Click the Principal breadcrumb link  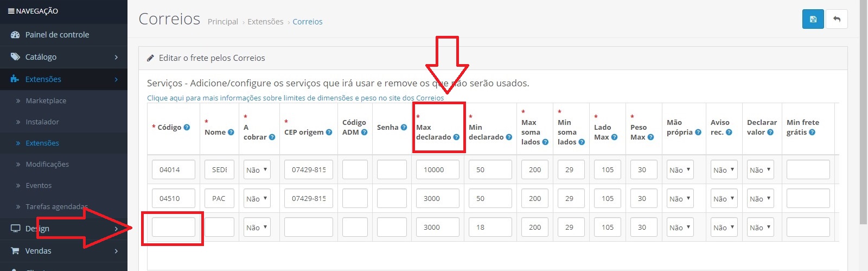[x=223, y=22]
